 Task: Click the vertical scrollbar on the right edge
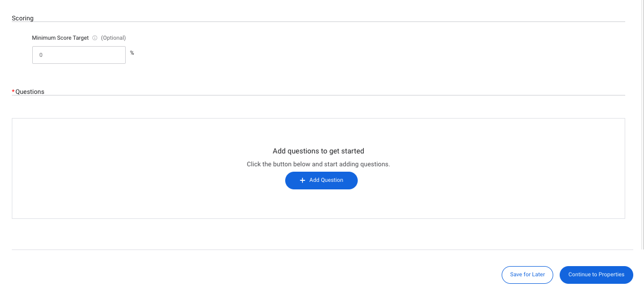[643, 123]
